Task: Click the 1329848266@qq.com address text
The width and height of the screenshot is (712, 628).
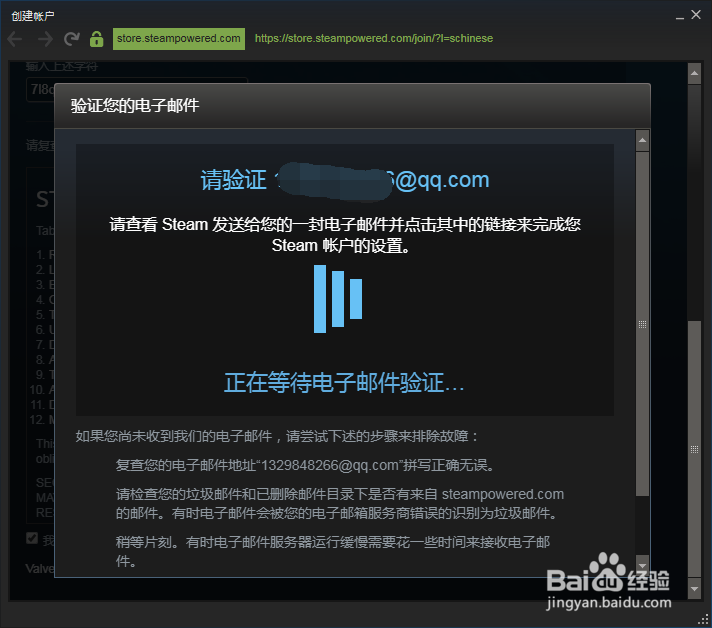Action: [x=330, y=465]
